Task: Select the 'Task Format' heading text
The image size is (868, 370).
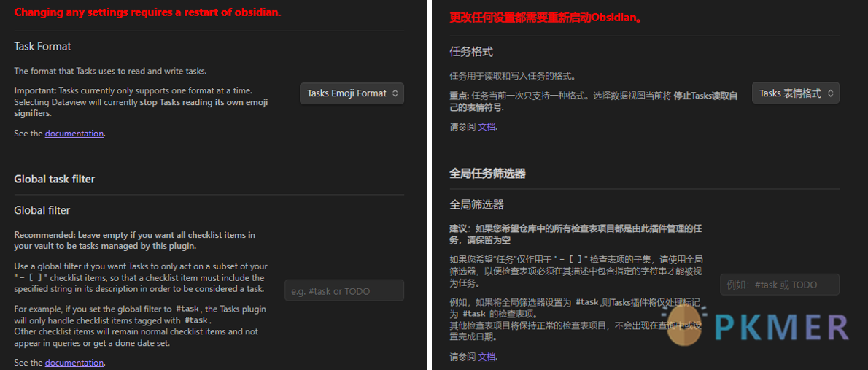Action: tap(42, 47)
